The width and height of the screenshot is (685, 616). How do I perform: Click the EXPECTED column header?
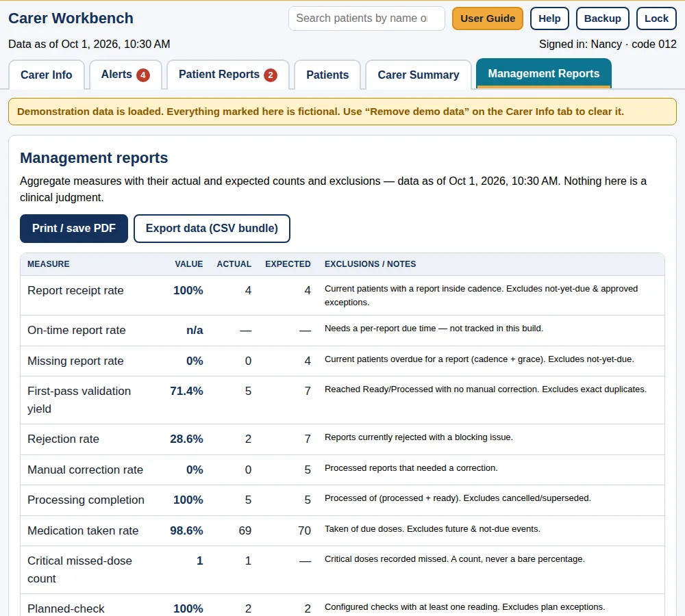288,264
